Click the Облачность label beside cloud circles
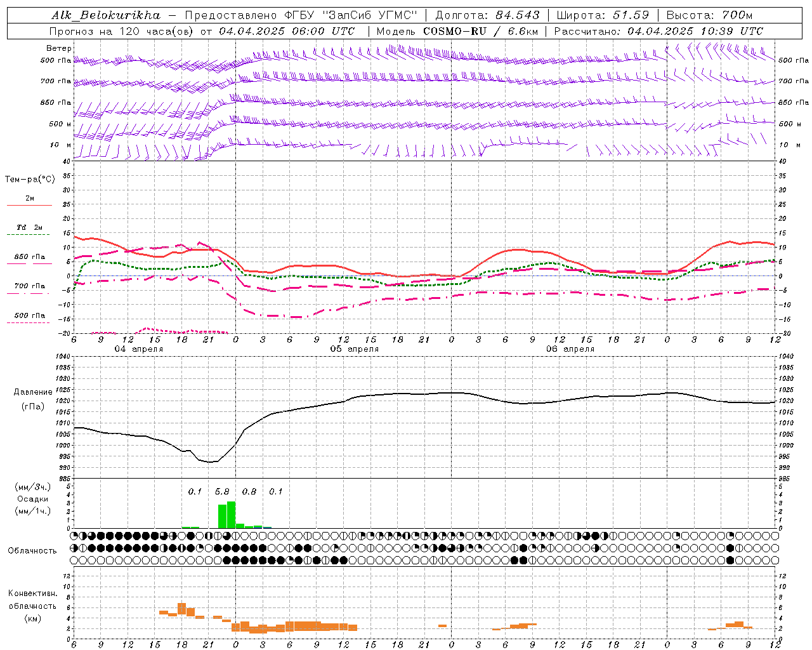The height and width of the screenshot is (650, 812). [x=32, y=551]
